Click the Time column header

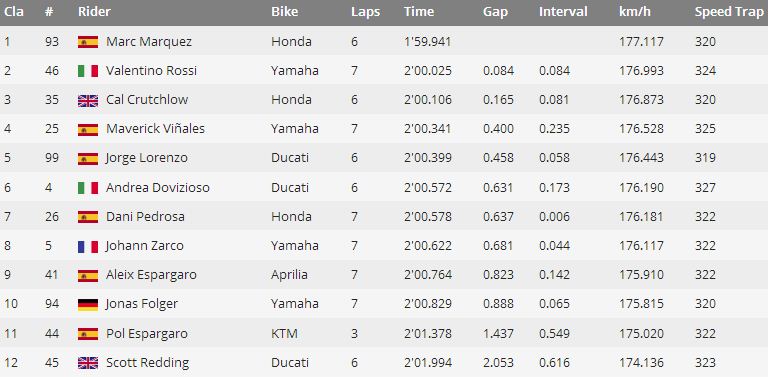click(x=419, y=12)
